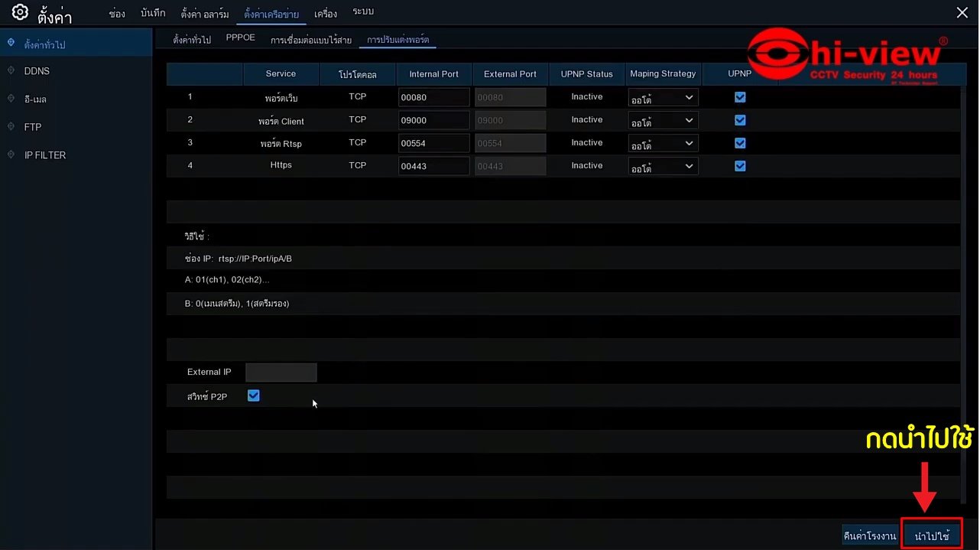Click the diamond icon beside IP FILTER

(x=11, y=155)
